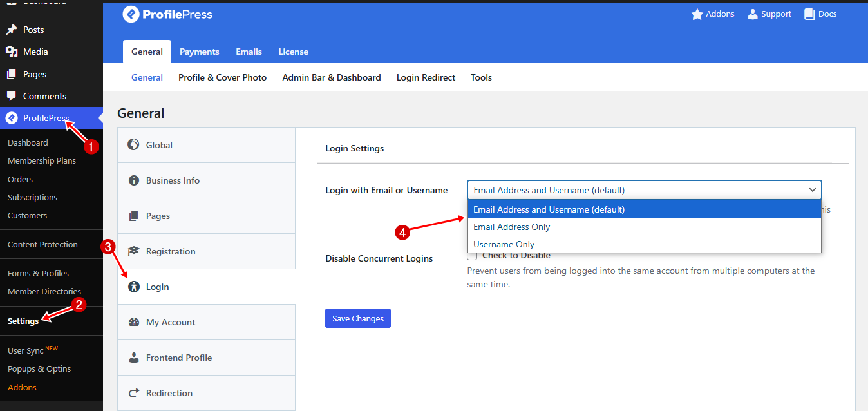Viewport: 868px width, 411px height.
Task: Select the General sub-tab
Action: (x=147, y=77)
